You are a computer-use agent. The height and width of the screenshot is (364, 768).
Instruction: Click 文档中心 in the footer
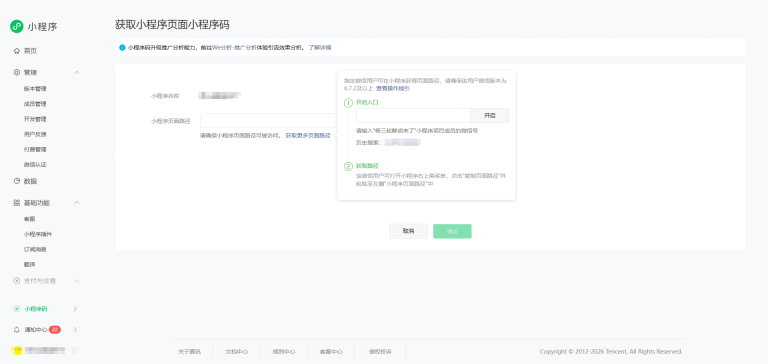(x=237, y=352)
